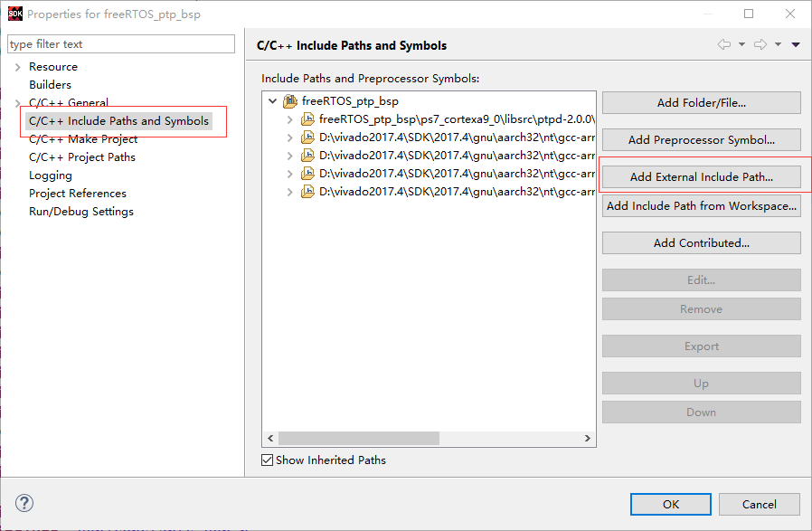Open the view menu dropdown triangle
The image size is (812, 531).
tap(796, 44)
